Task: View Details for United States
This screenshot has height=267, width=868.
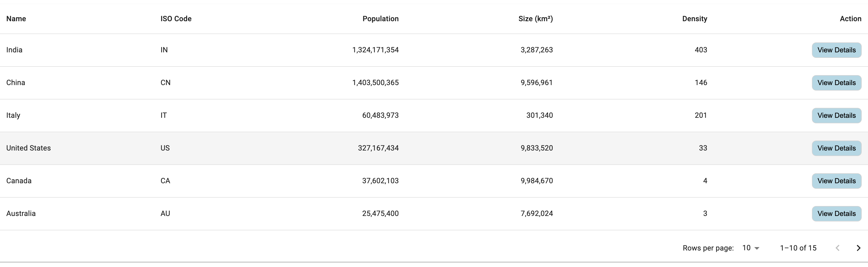Action: pyautogui.click(x=836, y=148)
